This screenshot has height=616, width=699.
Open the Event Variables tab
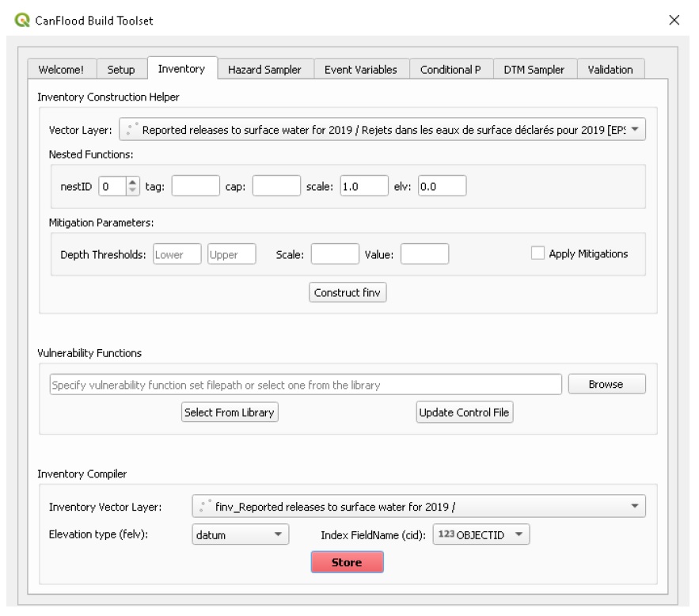point(361,70)
